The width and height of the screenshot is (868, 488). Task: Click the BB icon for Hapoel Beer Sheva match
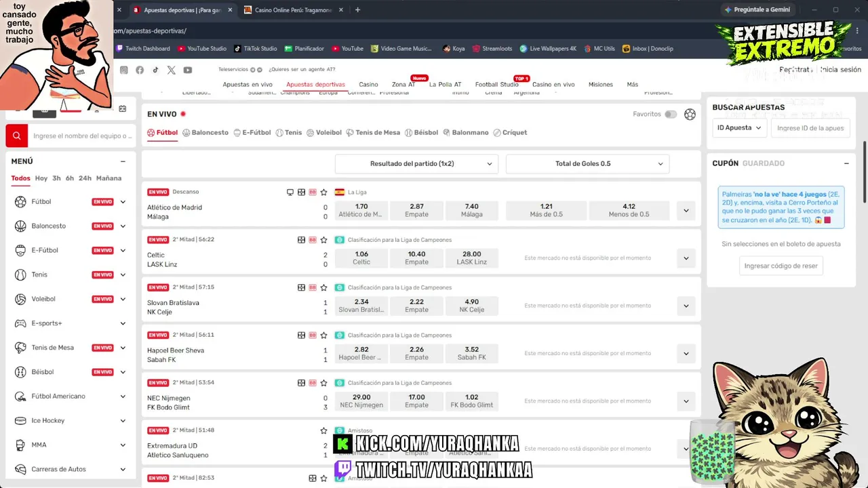tap(313, 335)
